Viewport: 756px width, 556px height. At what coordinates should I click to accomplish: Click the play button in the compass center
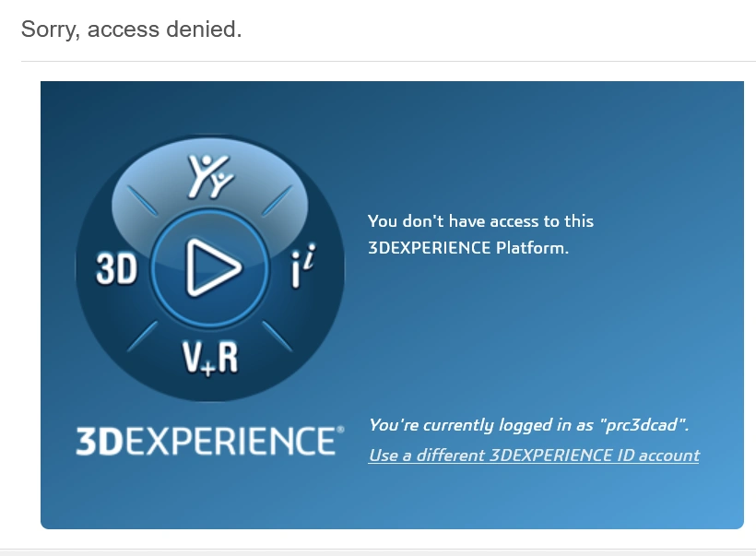210,267
